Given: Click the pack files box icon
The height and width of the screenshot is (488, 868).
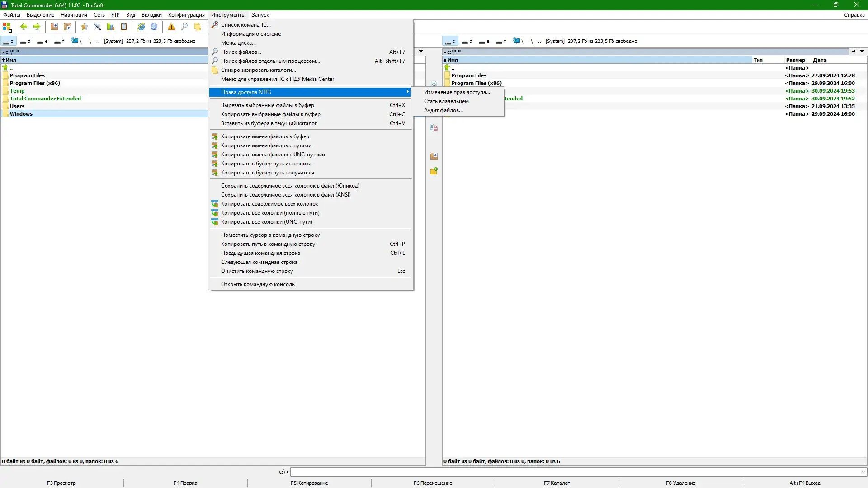Looking at the screenshot, I should point(54,27).
